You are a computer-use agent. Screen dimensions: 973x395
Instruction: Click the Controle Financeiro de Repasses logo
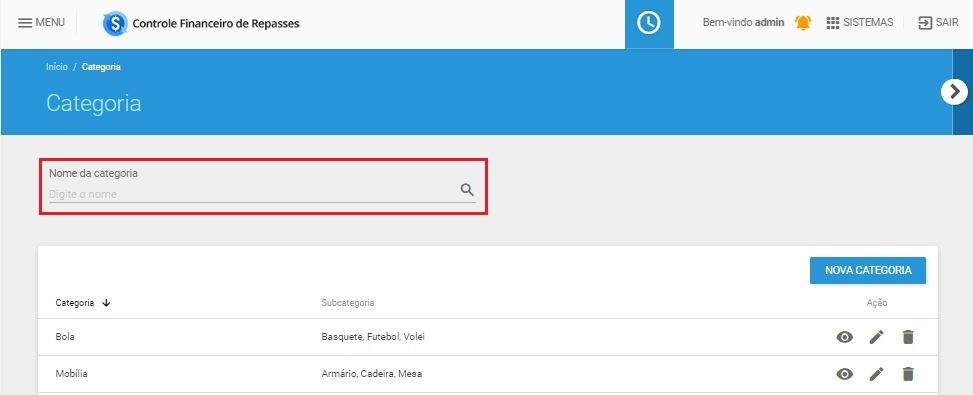tap(115, 24)
